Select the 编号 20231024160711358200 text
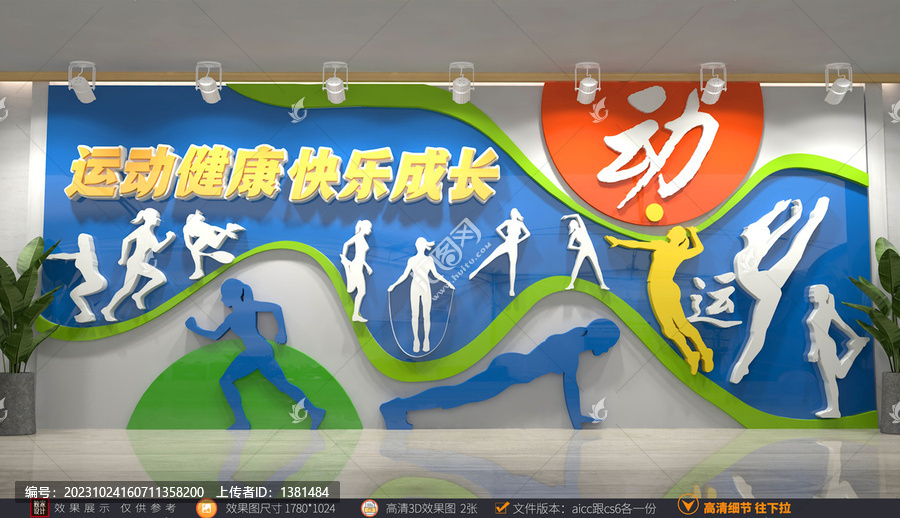900x518 pixels. tap(114, 492)
